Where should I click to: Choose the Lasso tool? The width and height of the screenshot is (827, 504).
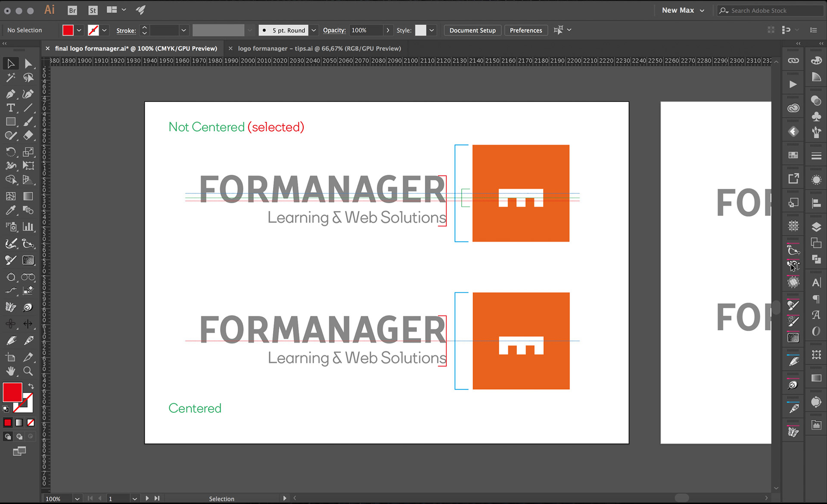28,78
